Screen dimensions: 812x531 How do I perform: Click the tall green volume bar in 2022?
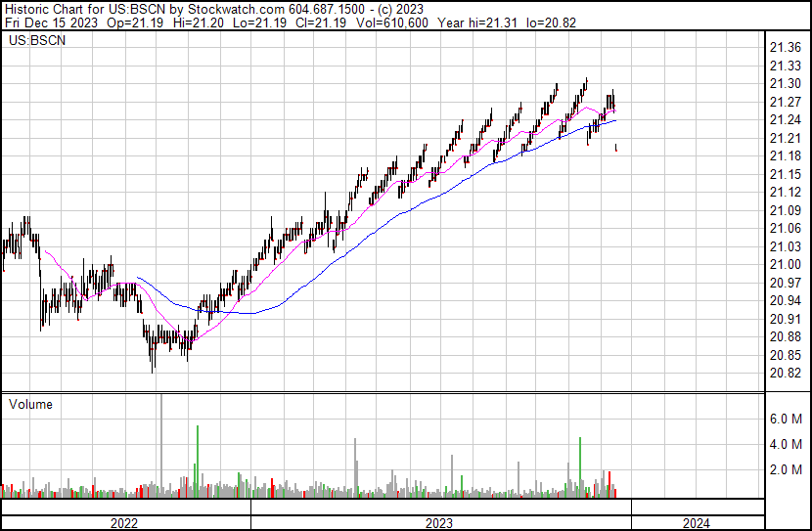tap(198, 460)
